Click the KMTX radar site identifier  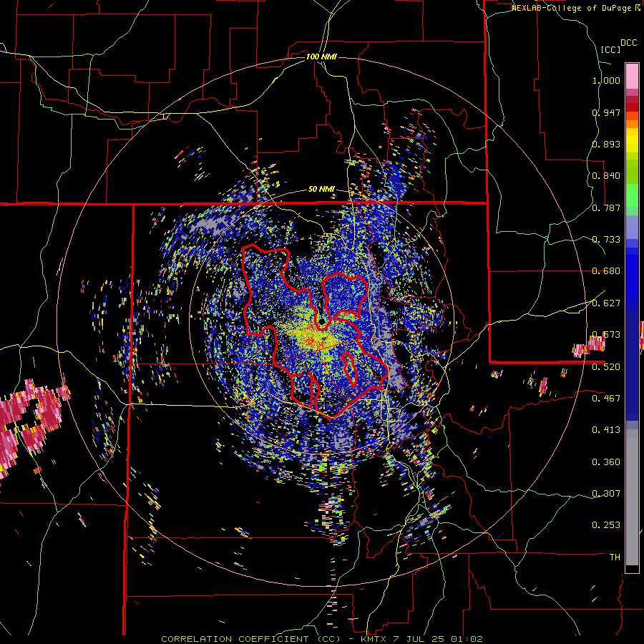click(x=374, y=639)
